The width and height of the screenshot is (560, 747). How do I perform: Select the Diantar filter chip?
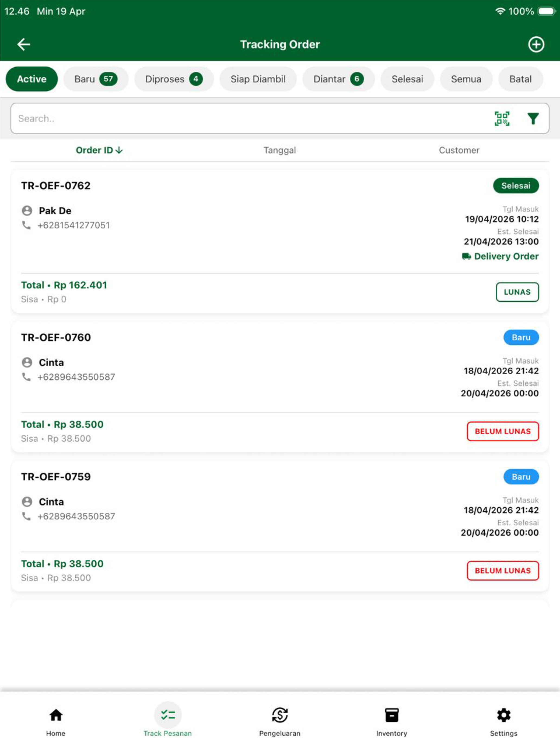pyautogui.click(x=339, y=79)
